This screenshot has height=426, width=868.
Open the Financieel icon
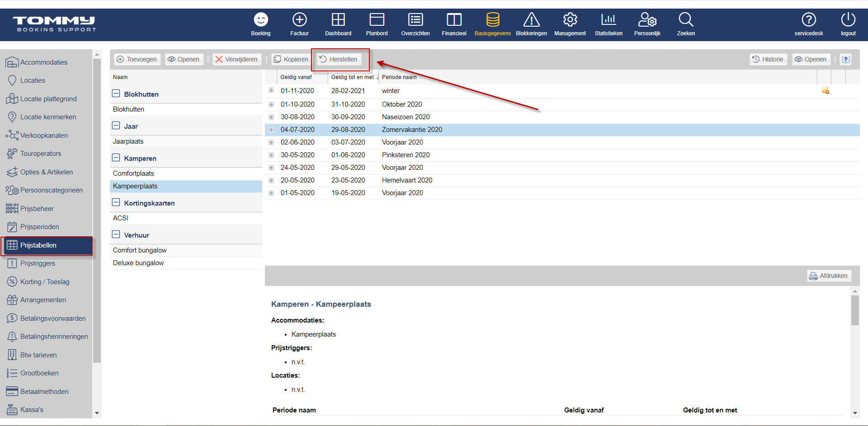coord(454,20)
